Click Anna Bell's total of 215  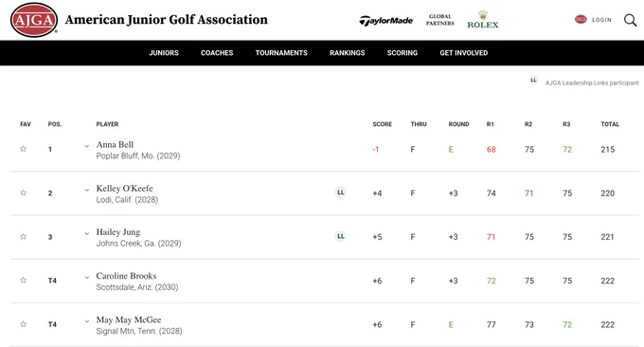coord(607,149)
